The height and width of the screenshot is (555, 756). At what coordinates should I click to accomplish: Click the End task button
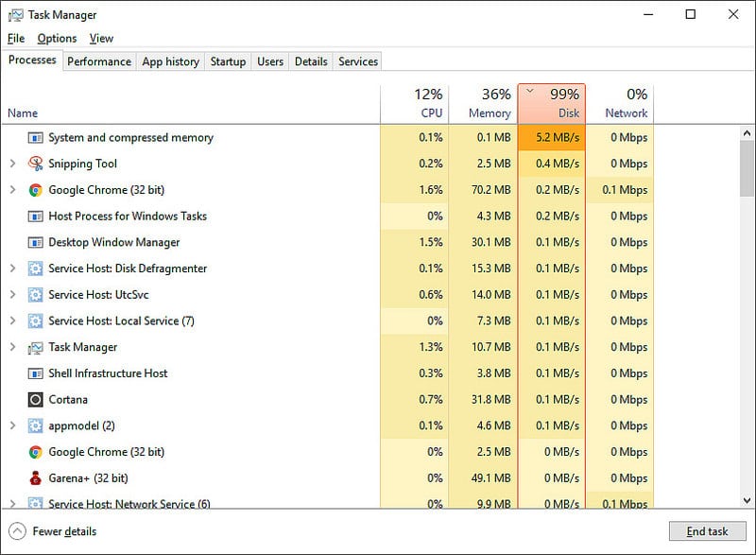point(707,531)
